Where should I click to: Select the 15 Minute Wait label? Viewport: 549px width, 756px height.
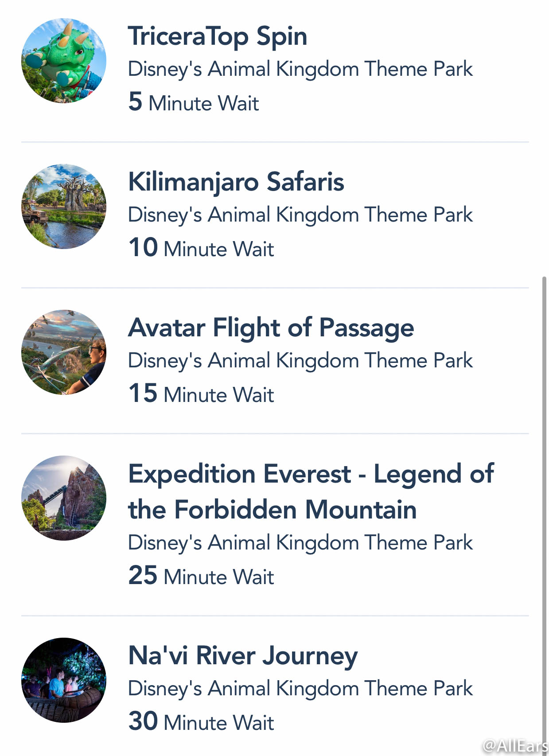click(201, 394)
